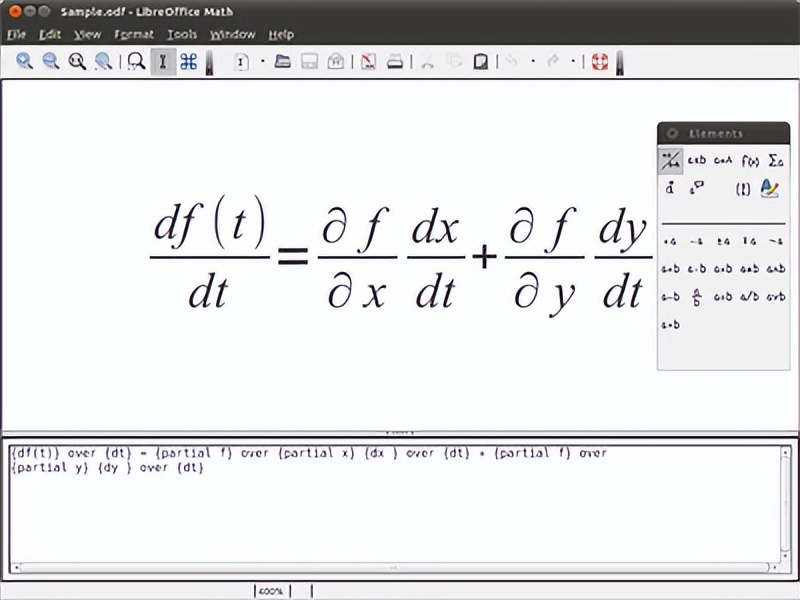Open the Format menu
Image resolution: width=800 pixels, height=600 pixels.
(x=133, y=33)
